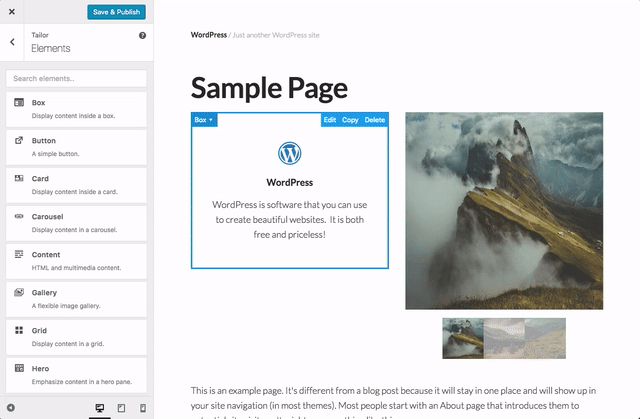This screenshot has height=419, width=640.
Task: Select the second gallery thumbnail
Action: point(504,338)
